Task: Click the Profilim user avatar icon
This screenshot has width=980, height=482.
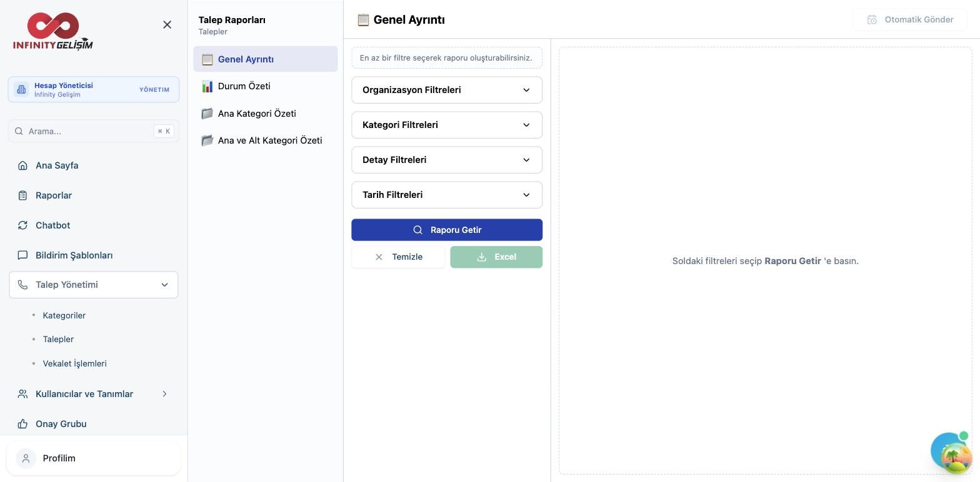Action: [x=26, y=458]
